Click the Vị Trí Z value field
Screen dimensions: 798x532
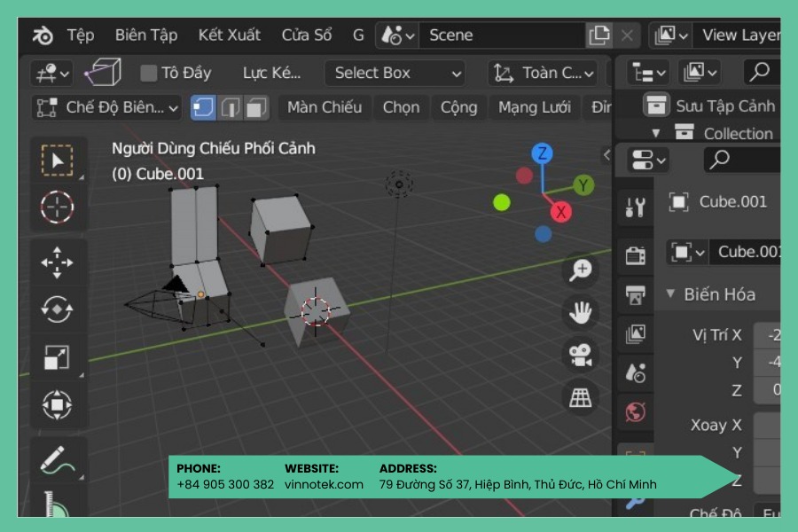click(x=767, y=390)
